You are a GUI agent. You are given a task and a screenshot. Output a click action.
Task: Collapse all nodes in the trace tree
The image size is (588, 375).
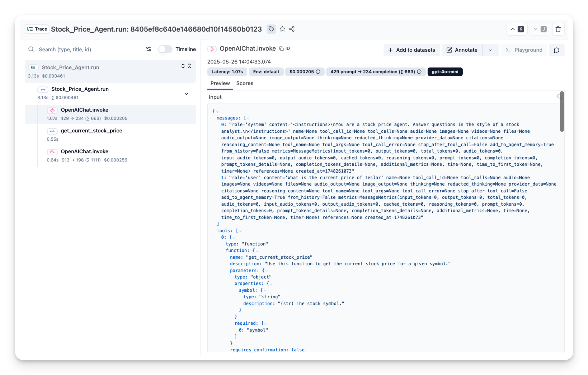pyautogui.click(x=189, y=66)
